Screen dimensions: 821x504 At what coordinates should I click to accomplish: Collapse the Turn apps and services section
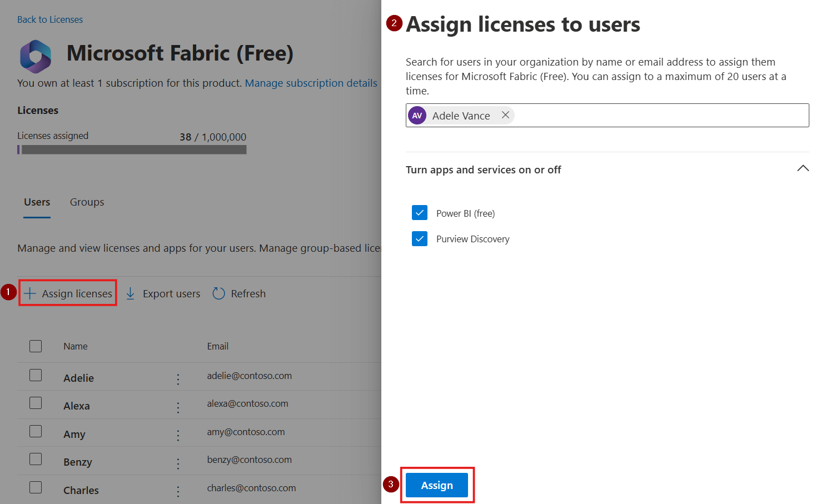(x=803, y=168)
